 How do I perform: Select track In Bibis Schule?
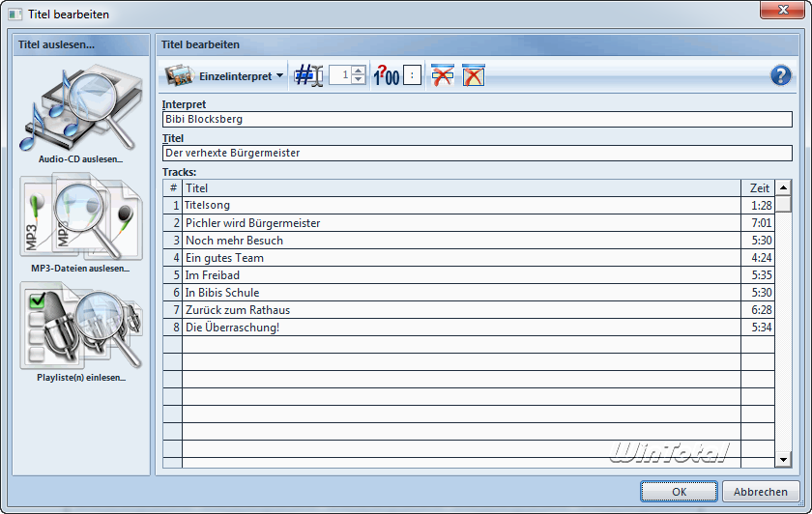(461, 293)
